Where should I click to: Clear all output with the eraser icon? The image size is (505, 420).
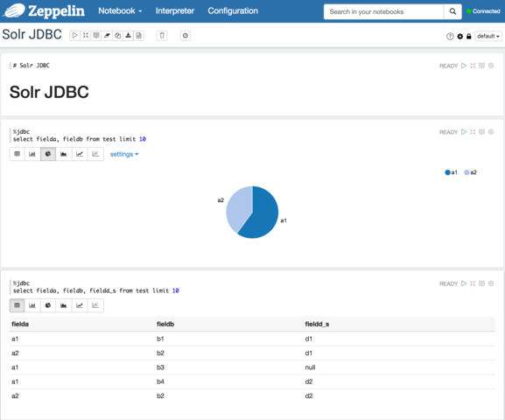(107, 35)
